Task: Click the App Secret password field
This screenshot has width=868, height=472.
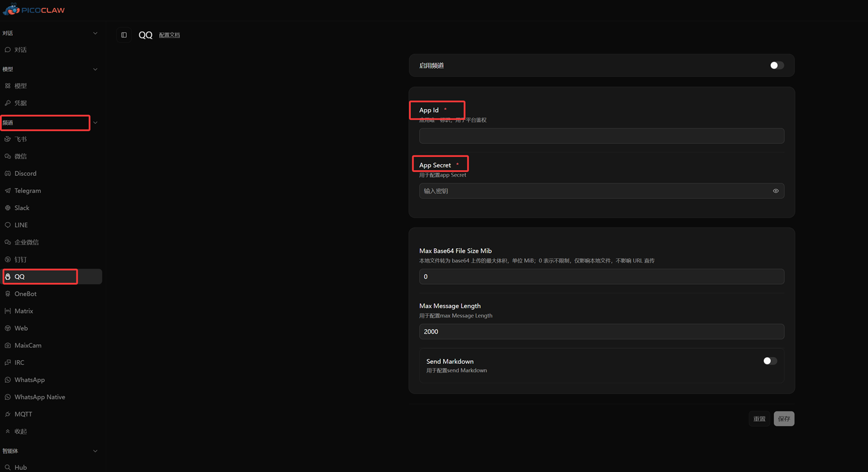Action: 602,191
